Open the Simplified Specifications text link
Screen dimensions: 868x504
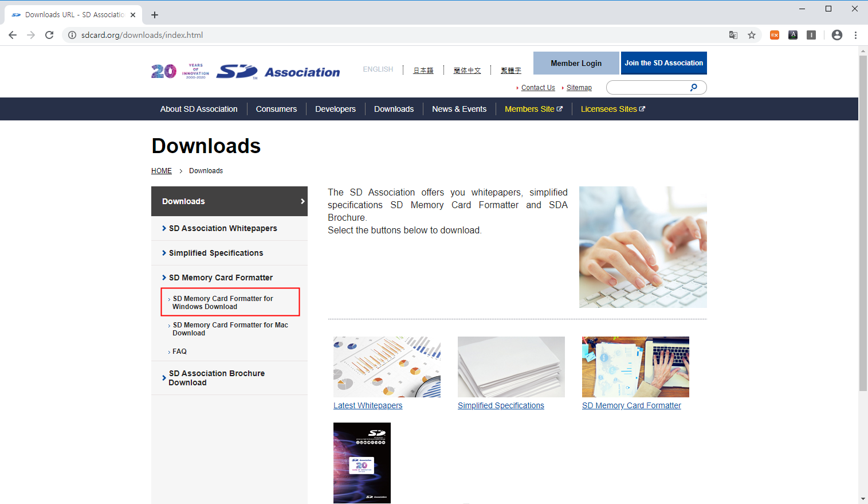point(501,405)
